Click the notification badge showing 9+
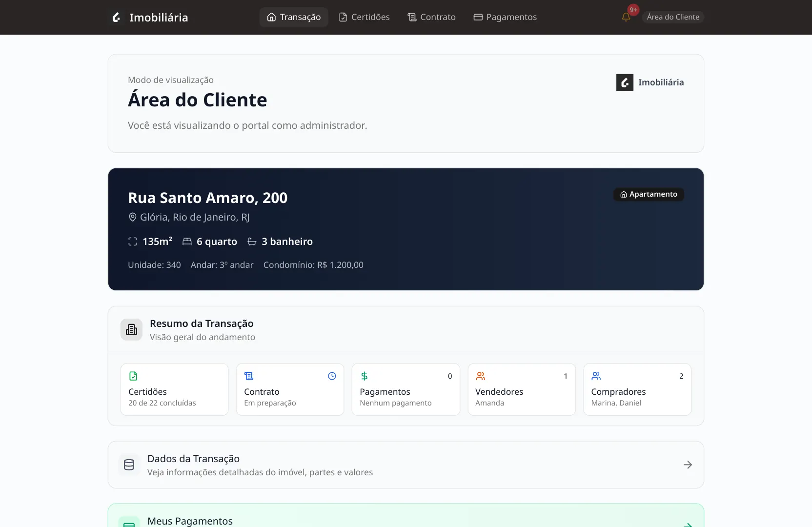The image size is (812, 527). click(x=632, y=9)
